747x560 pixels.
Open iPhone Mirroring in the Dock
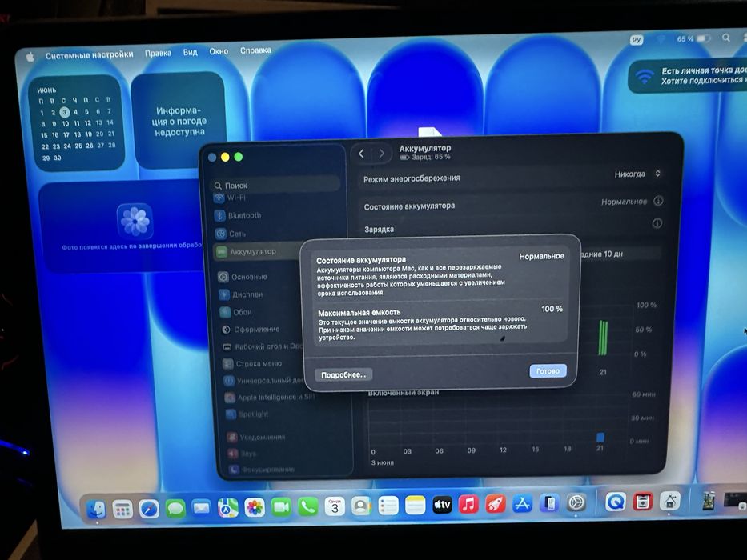coord(549,503)
